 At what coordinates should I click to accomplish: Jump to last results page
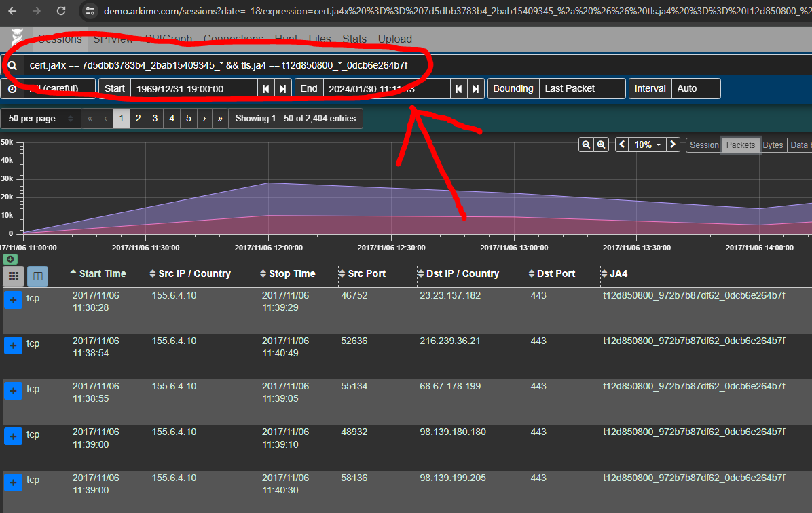pyautogui.click(x=220, y=119)
